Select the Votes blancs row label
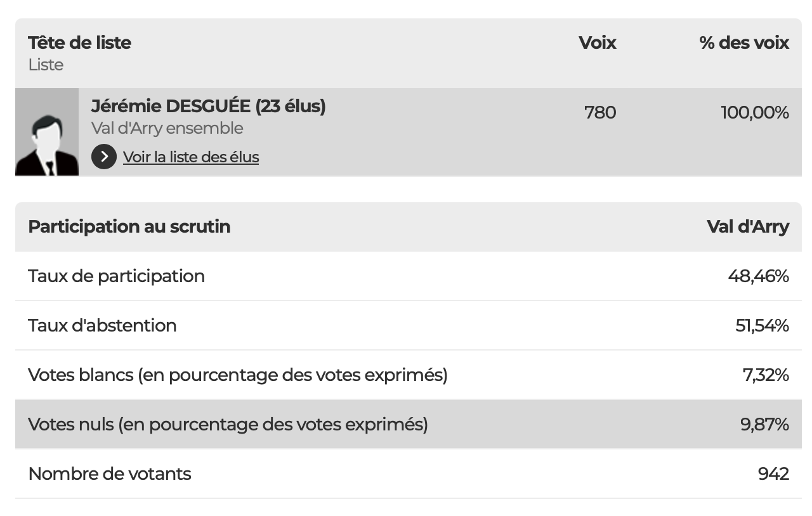Screen dimensions: 812x516 click(237, 375)
